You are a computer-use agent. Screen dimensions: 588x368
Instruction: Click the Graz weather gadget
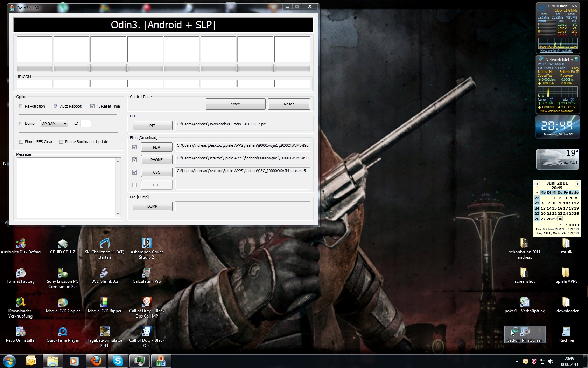[558, 159]
